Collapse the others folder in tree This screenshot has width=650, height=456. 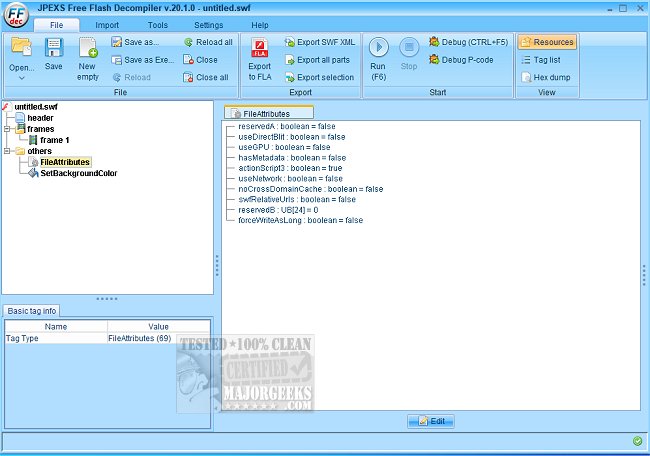tap(8, 151)
